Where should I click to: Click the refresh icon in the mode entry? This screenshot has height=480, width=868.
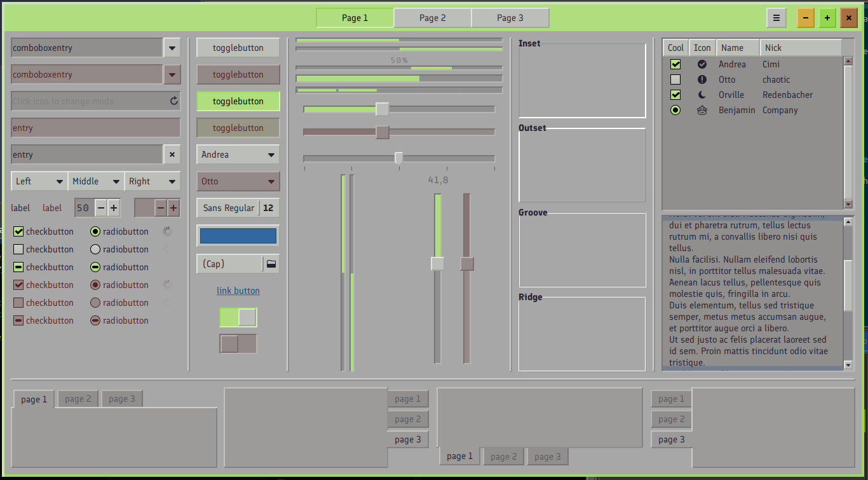coord(174,101)
